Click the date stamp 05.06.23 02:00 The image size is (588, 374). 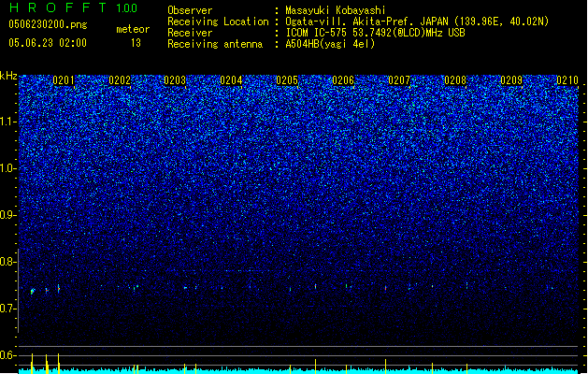point(48,43)
